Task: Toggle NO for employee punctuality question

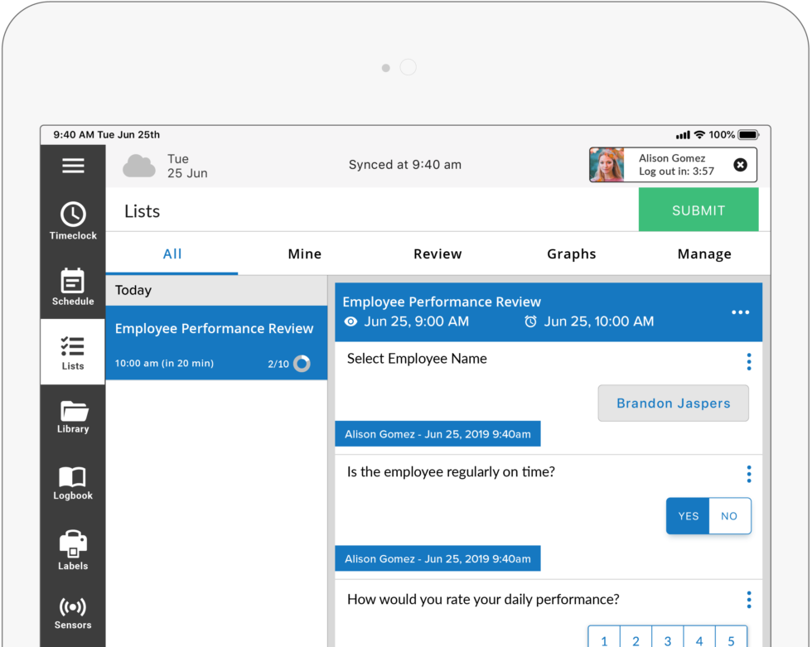Action: click(x=730, y=515)
